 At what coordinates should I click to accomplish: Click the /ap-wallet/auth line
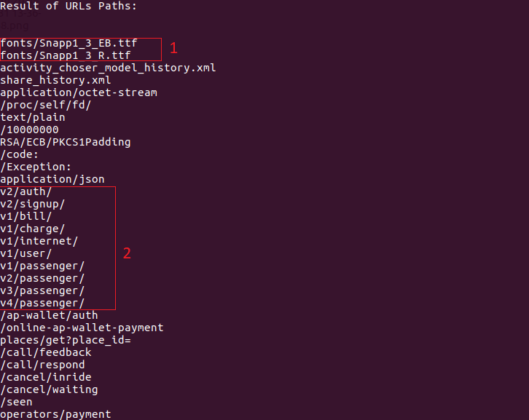[49, 315]
